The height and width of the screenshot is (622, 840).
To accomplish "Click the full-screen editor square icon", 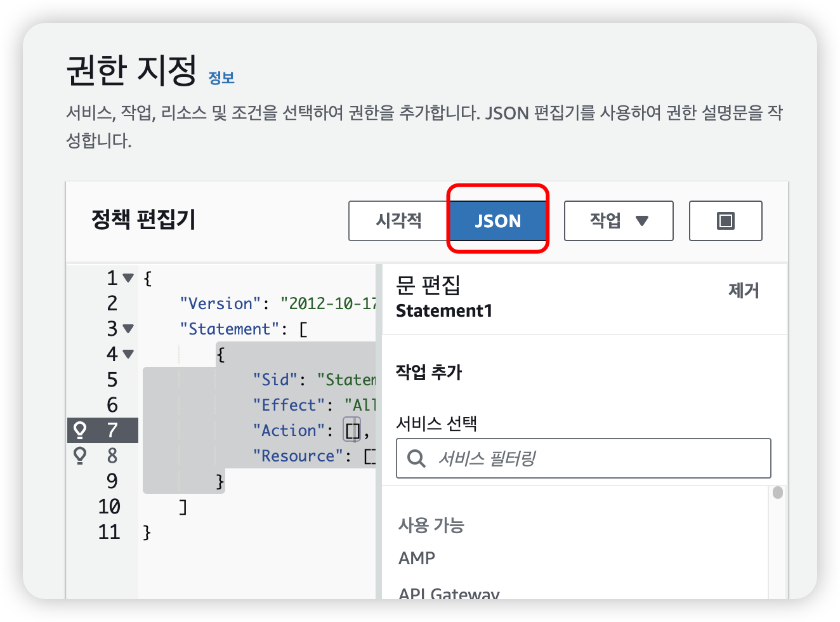I will pos(725,221).
